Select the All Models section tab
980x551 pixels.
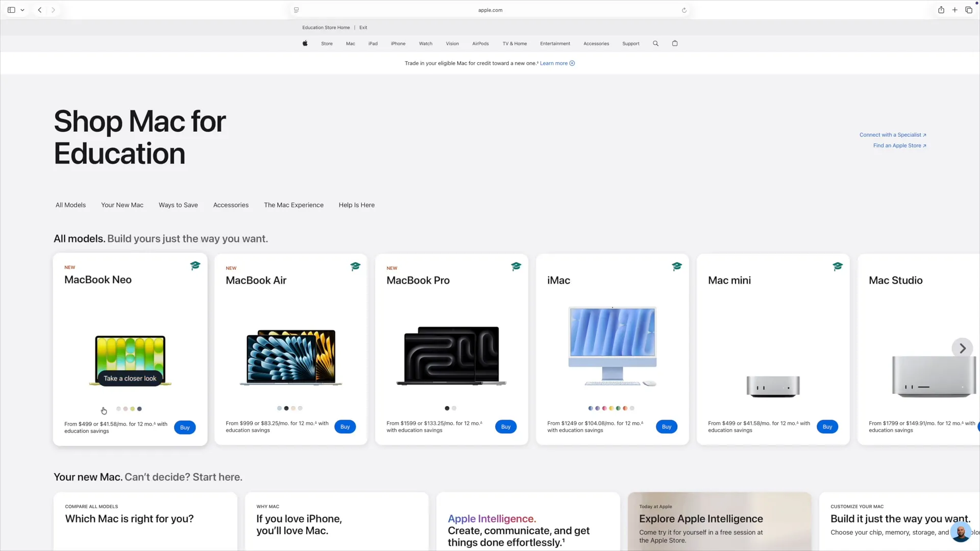coord(70,205)
